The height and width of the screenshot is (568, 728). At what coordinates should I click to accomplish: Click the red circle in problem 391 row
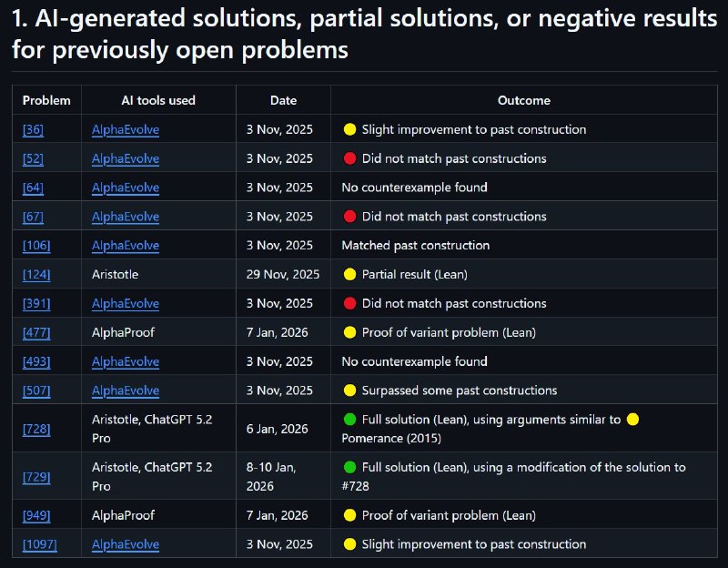349,303
